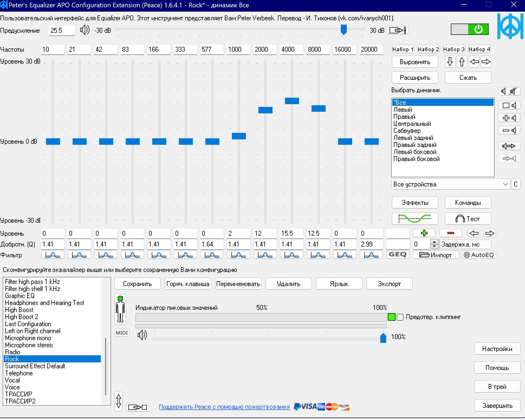Open the Peace donation support link
The width and height of the screenshot is (525, 420).
click(224, 407)
